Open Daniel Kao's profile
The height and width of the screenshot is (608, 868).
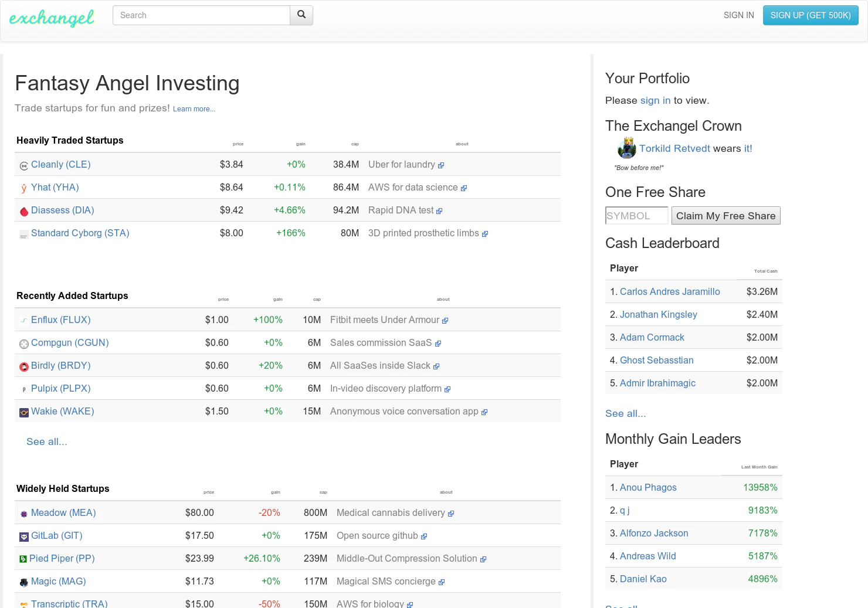tap(643, 579)
